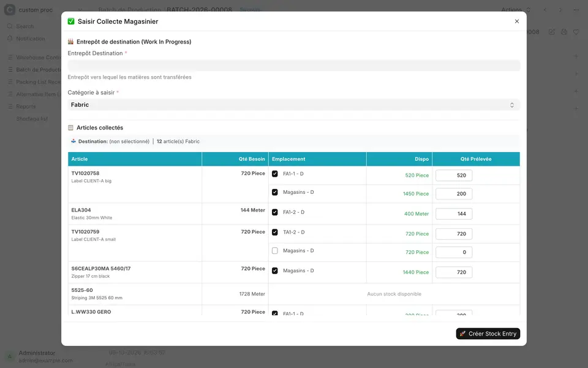Open the Actions dropdown in the background page
Screen dimensions: 588x368
516,10
